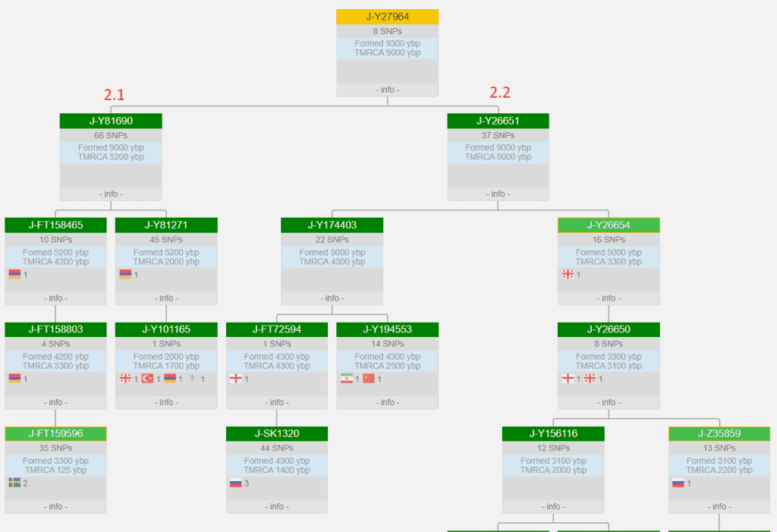Click the Armenia flag in J-FT158465

point(14,275)
